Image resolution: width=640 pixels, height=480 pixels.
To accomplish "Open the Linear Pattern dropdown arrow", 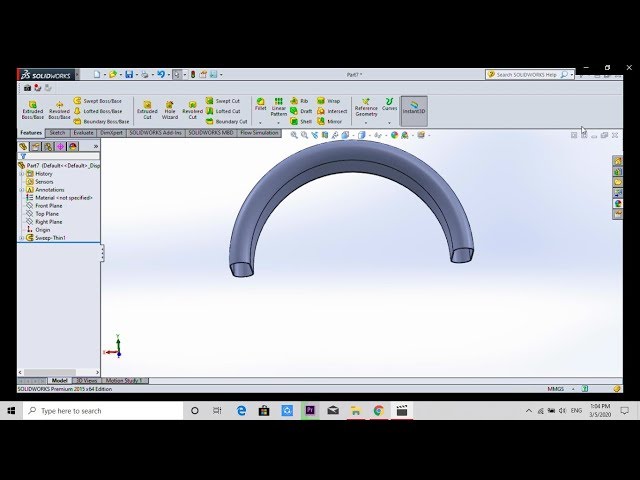I will click(278, 122).
